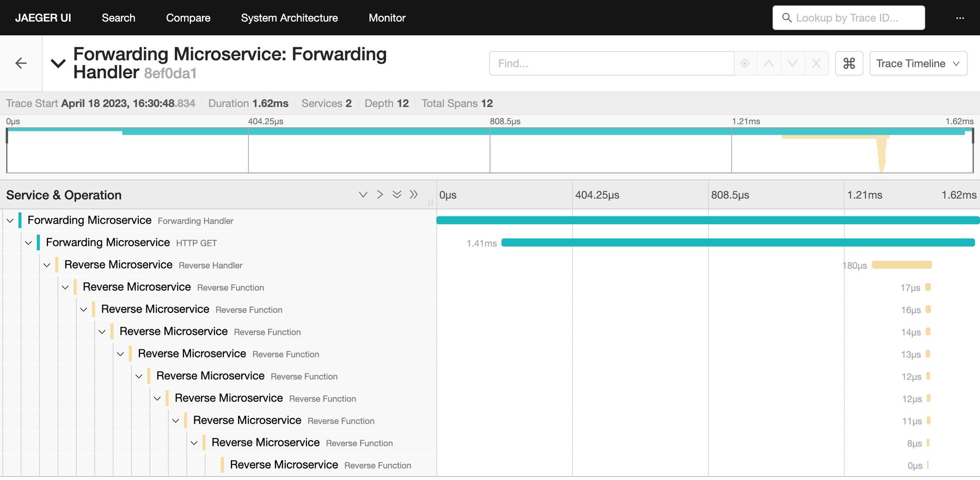Click the 180µs Reverse Handler span bar
This screenshot has height=480, width=980.
[x=902, y=265]
